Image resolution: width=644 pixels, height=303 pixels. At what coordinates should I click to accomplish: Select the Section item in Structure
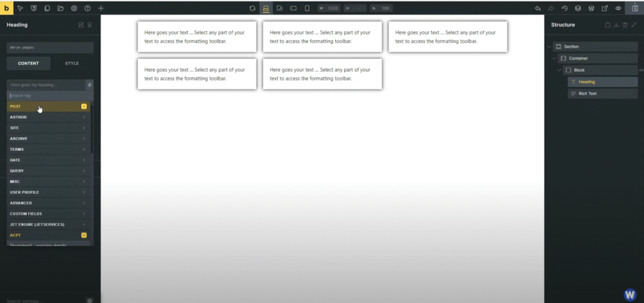click(x=595, y=47)
